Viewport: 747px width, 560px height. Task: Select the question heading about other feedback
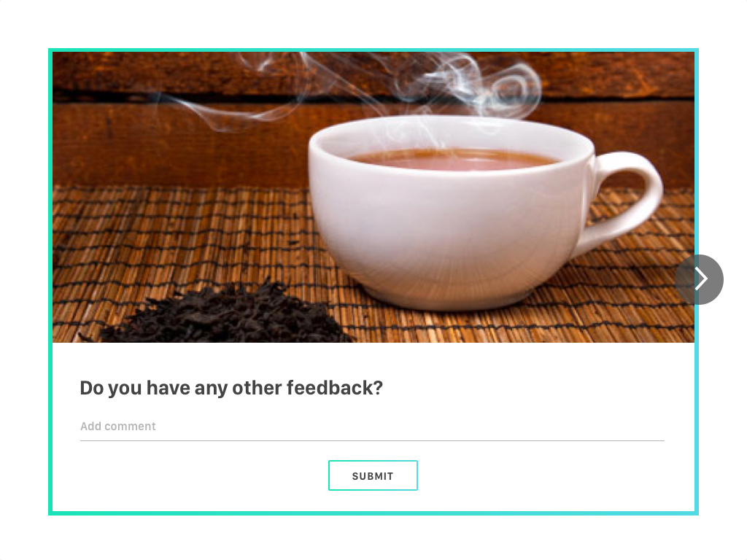231,388
